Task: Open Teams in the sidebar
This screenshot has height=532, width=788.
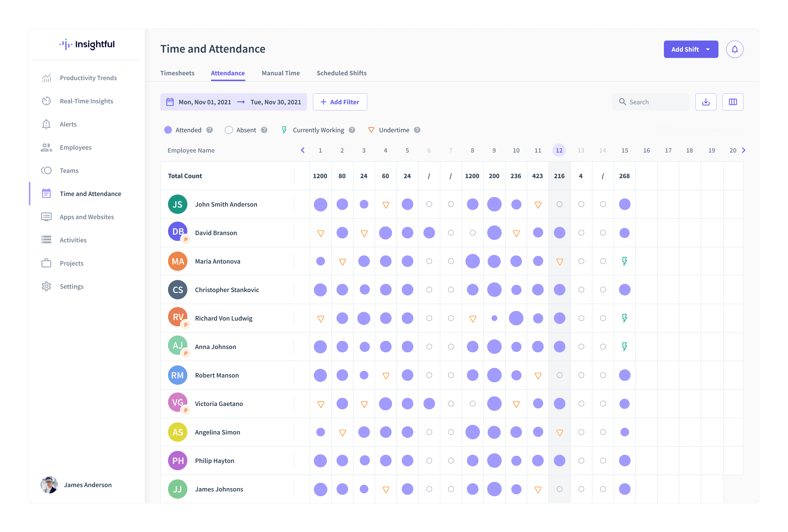Action: point(69,171)
